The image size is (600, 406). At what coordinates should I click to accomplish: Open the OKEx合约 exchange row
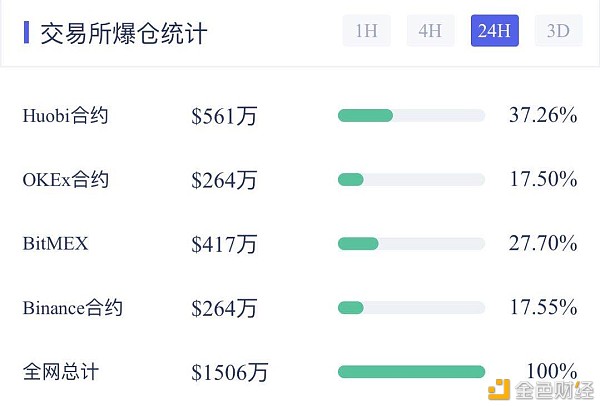[65, 180]
